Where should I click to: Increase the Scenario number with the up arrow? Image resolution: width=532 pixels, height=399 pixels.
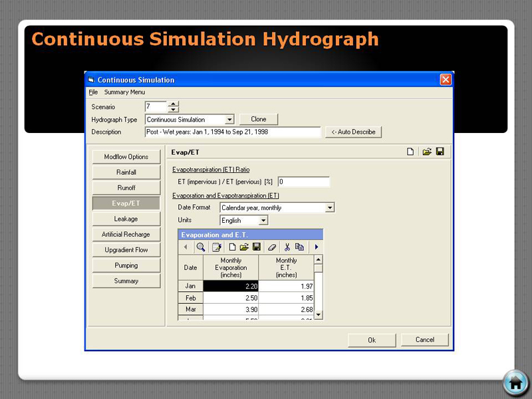(173, 104)
